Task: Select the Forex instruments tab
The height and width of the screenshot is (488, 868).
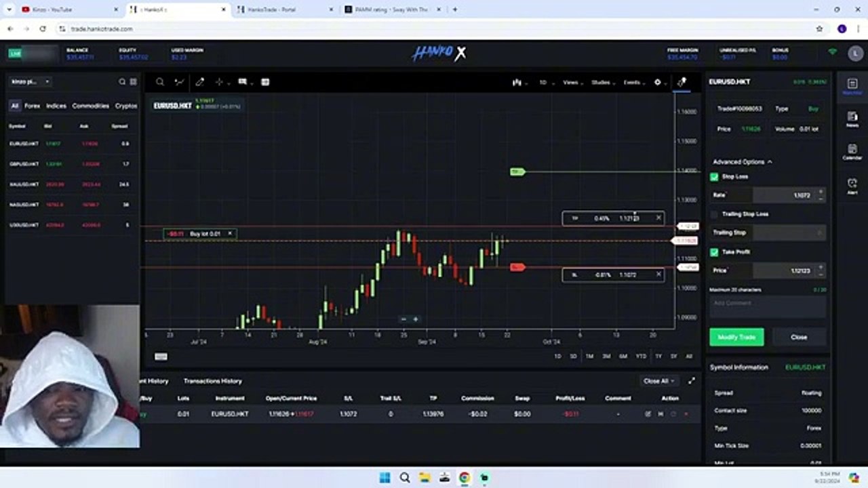Action: pyautogui.click(x=33, y=106)
